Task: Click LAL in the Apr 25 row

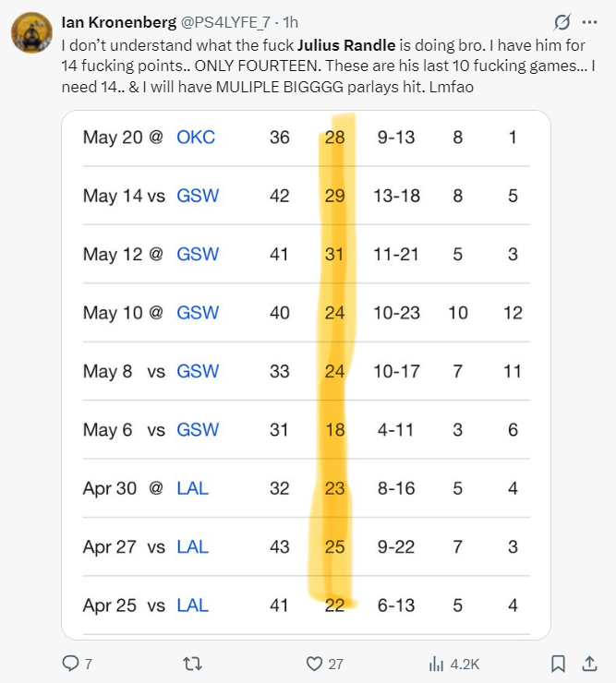Action: tap(192, 605)
